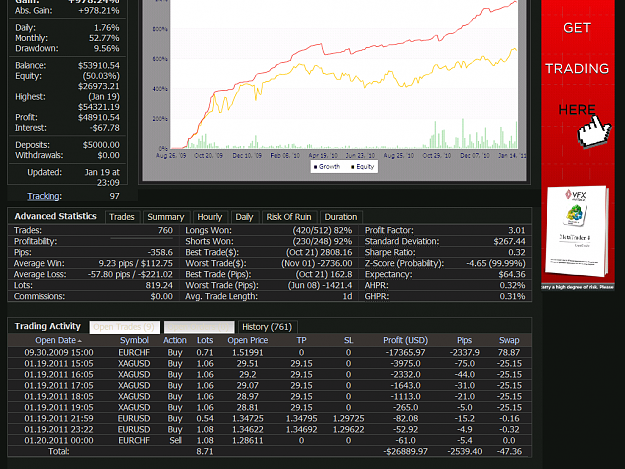Click the Deposits value $5000.00
625x469 pixels.
click(101, 145)
